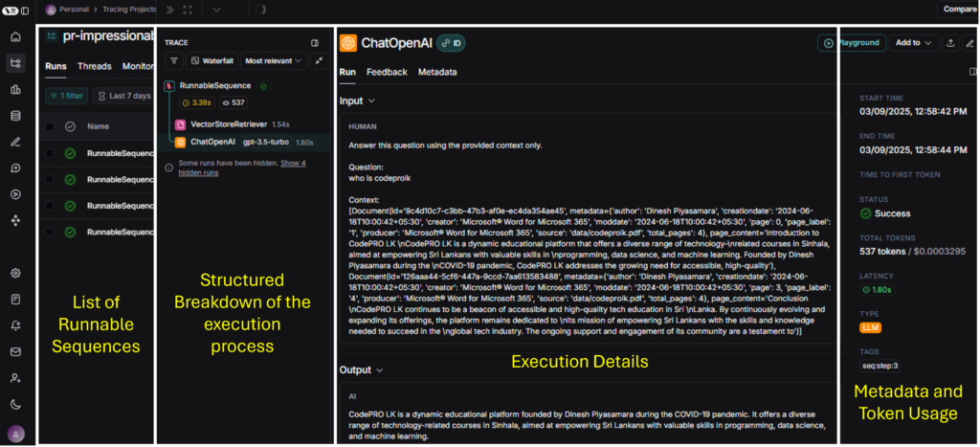This screenshot has height=447, width=980.
Task: Click the share upload icon
Action: (950, 43)
